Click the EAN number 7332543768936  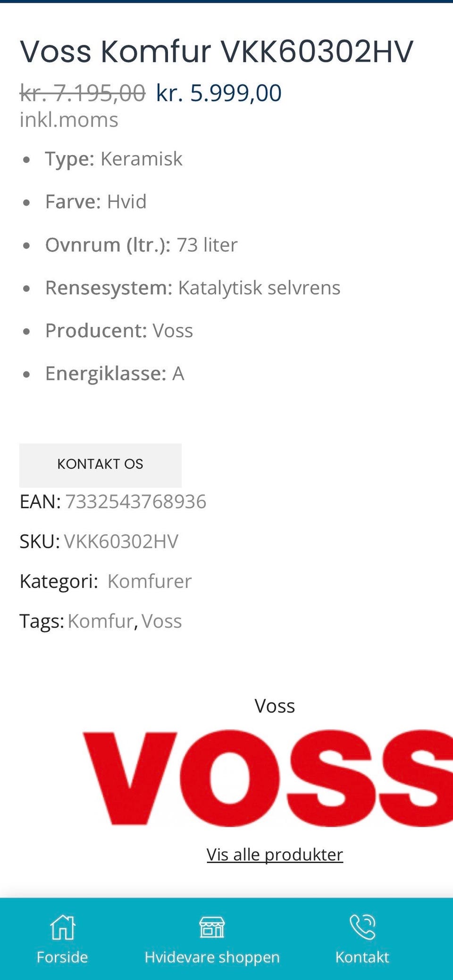pyautogui.click(x=135, y=502)
